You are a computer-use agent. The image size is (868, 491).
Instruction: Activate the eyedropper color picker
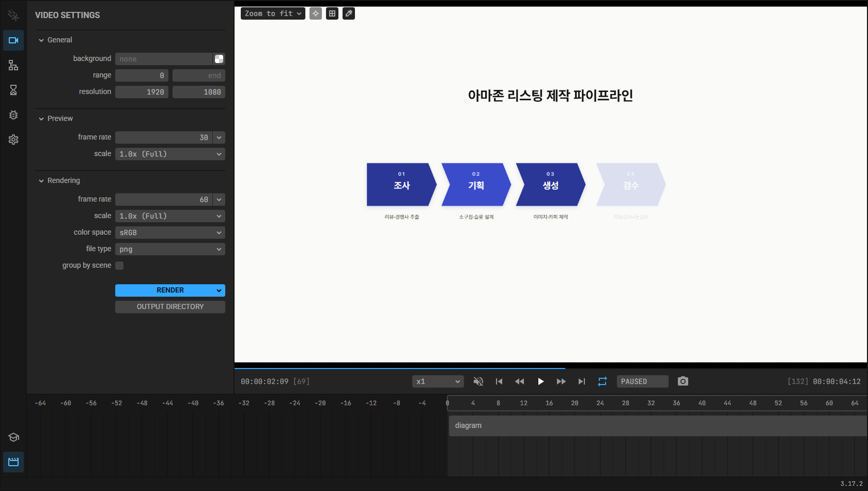pyautogui.click(x=349, y=13)
